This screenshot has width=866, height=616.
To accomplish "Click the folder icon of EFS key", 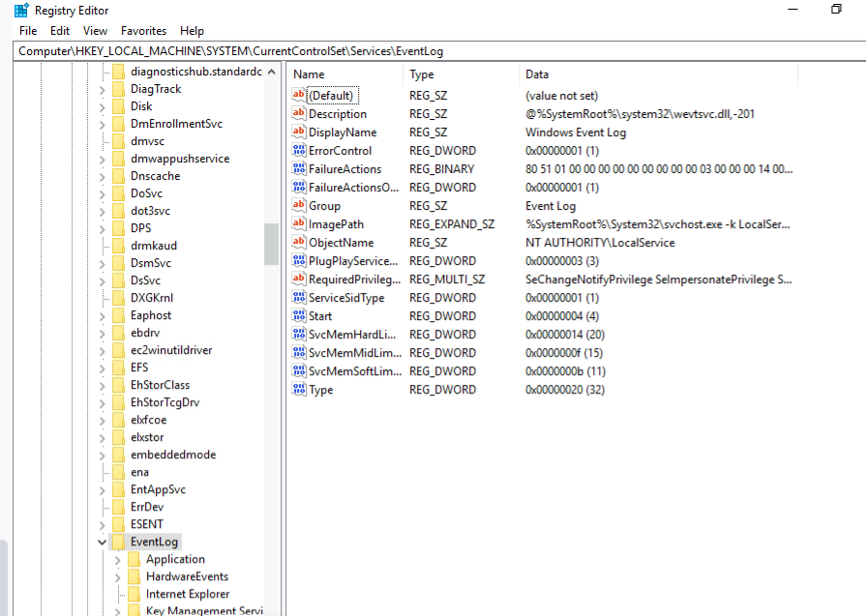I will click(x=118, y=367).
